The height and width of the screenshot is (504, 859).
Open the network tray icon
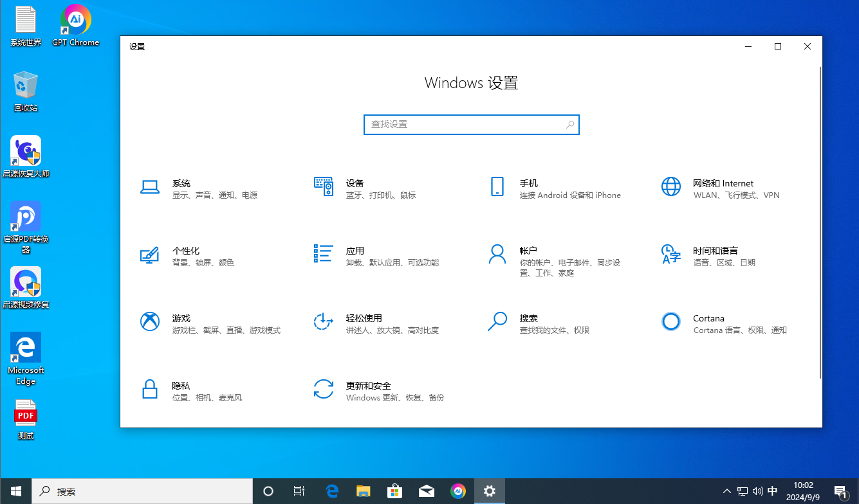coord(743,491)
